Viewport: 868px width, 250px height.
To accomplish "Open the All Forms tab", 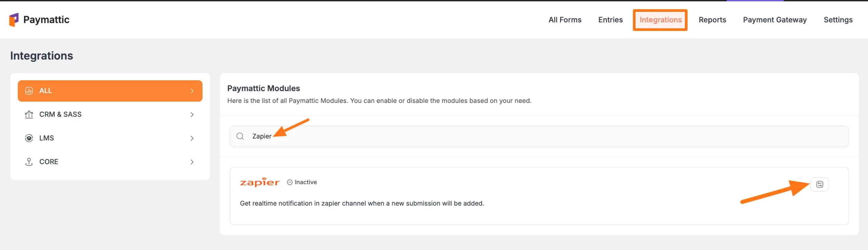I will click(565, 20).
